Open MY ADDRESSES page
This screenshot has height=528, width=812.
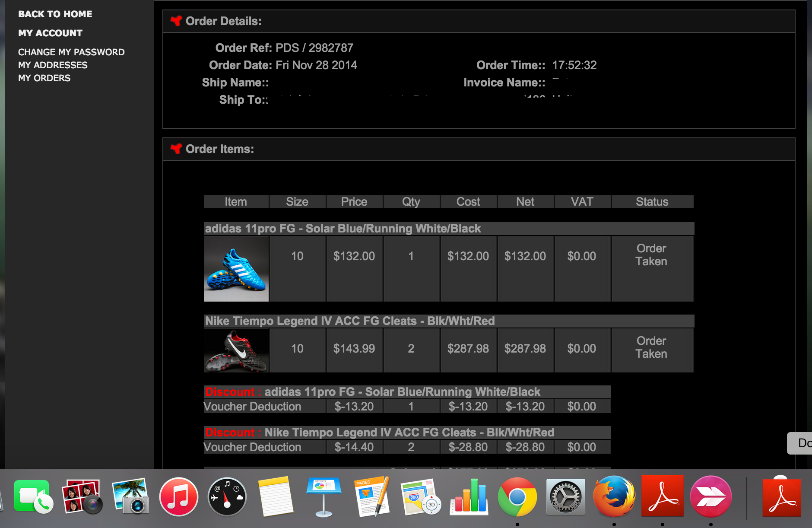tap(53, 65)
